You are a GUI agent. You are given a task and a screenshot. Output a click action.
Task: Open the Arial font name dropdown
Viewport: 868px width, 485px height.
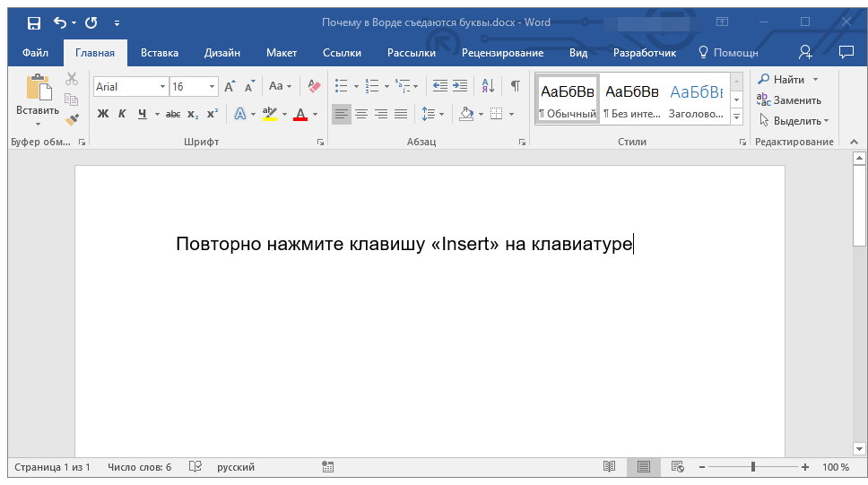[x=162, y=87]
